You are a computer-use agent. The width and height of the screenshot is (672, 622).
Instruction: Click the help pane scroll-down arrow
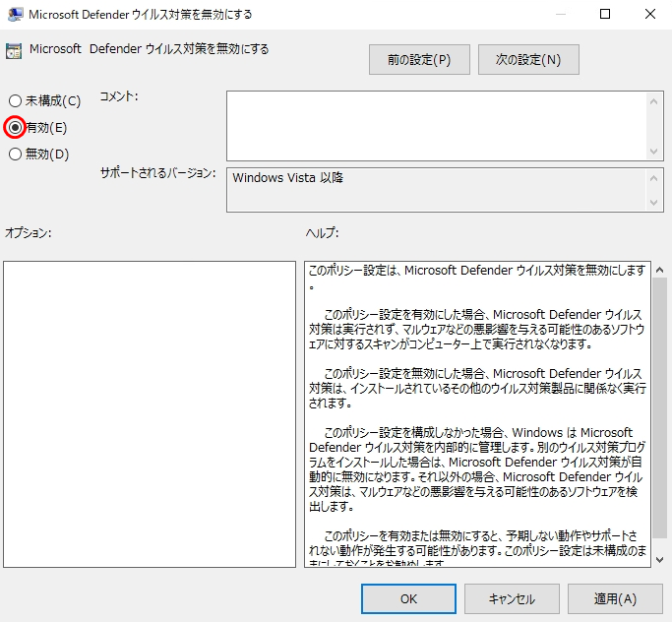[659, 559]
